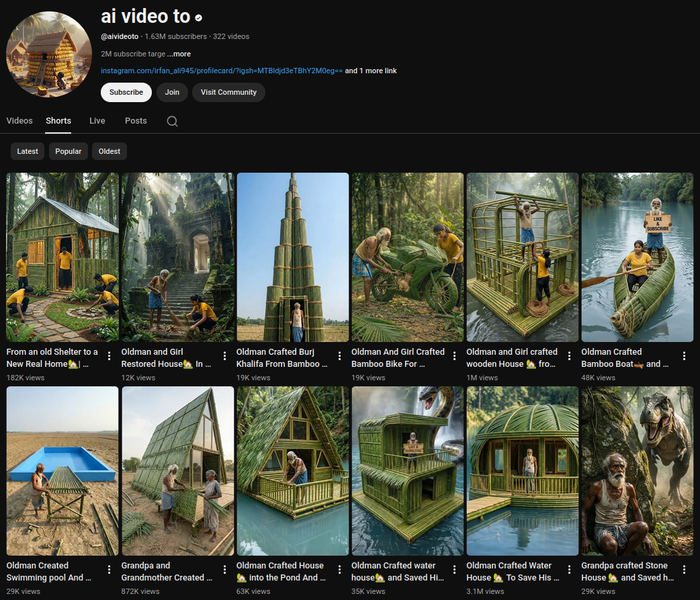Open options menu for 'Bamboo Boat' short

[685, 356]
